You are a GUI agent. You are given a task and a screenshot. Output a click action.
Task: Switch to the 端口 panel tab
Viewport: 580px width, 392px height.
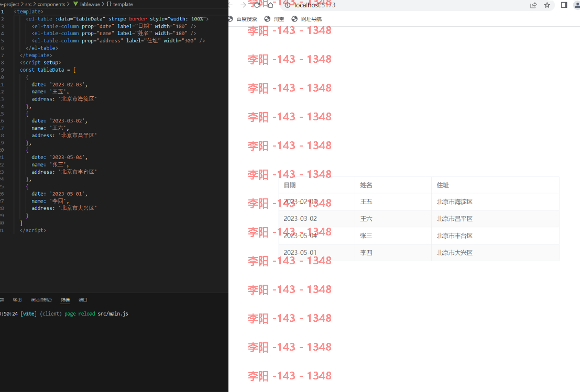(x=83, y=300)
